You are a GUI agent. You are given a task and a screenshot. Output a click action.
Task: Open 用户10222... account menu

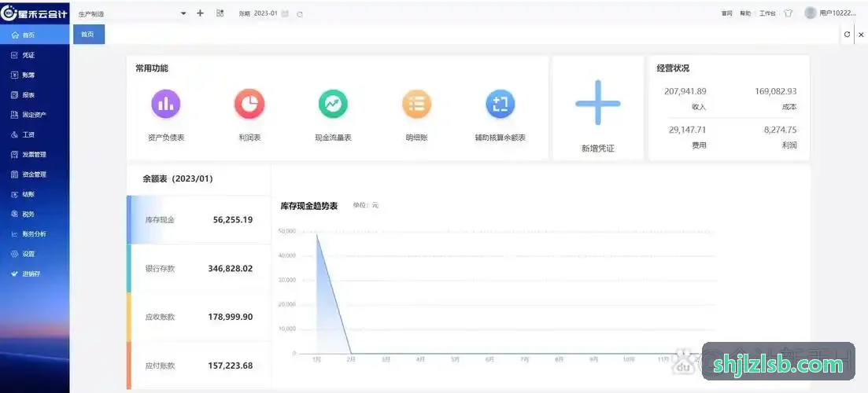click(837, 13)
